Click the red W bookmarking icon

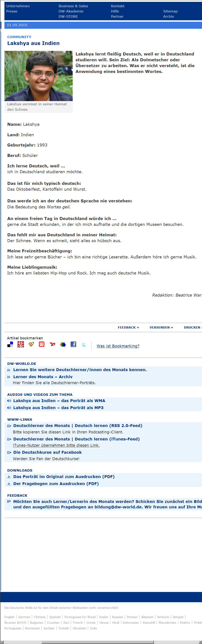tap(42, 344)
